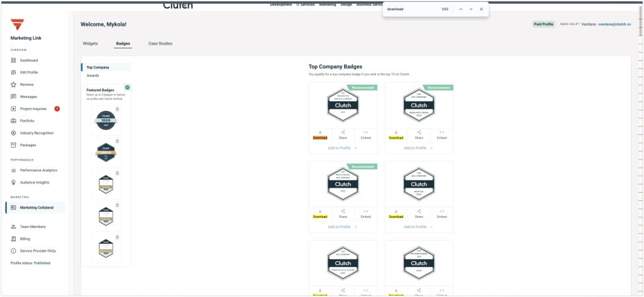644x297 pixels.
Task: Go to next find-in-page match
Action: (x=471, y=9)
